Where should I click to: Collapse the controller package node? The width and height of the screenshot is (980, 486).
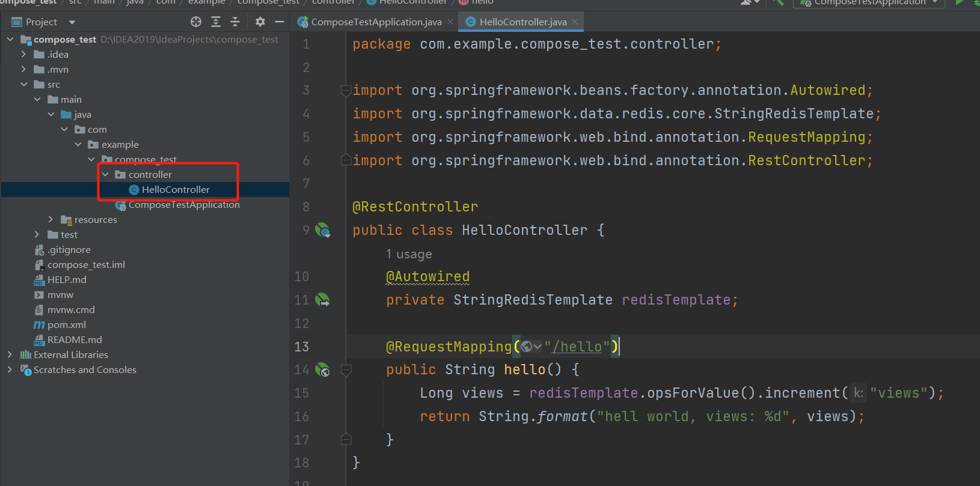105,175
